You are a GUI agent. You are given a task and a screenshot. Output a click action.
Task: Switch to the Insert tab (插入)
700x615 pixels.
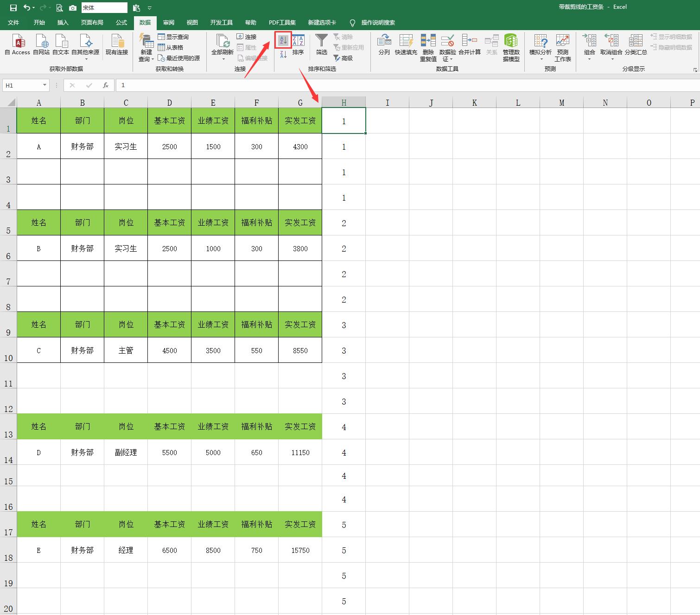[x=63, y=22]
